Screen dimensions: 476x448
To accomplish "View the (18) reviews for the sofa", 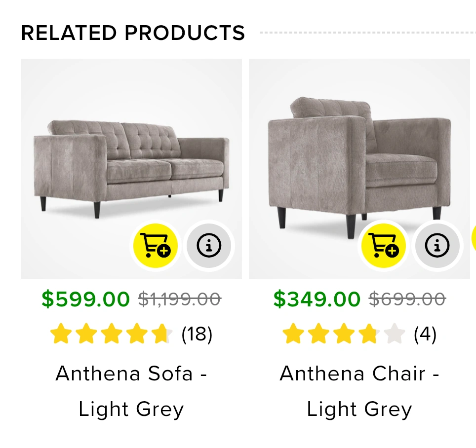I will [x=197, y=335].
